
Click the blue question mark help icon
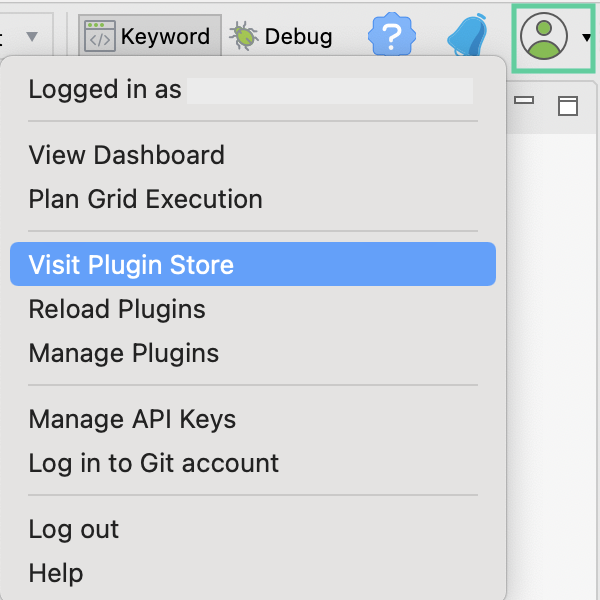coord(392,37)
